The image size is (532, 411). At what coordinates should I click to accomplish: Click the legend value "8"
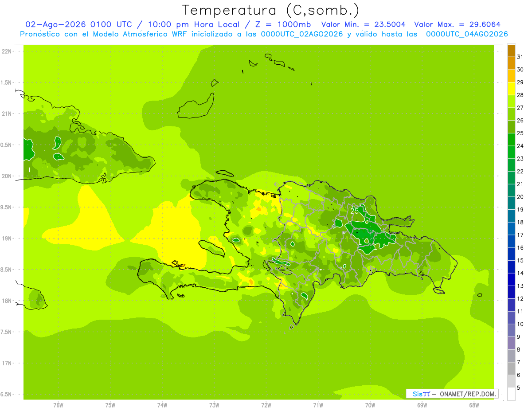(x=519, y=349)
